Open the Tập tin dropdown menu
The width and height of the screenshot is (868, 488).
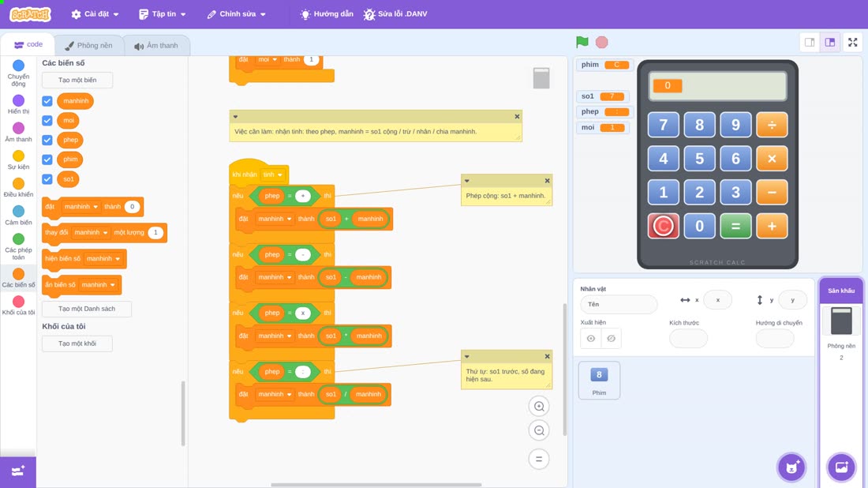coord(163,14)
